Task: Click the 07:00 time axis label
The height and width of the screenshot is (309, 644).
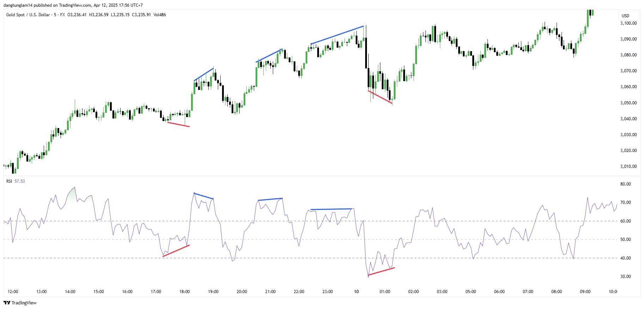Action: [x=528, y=292]
